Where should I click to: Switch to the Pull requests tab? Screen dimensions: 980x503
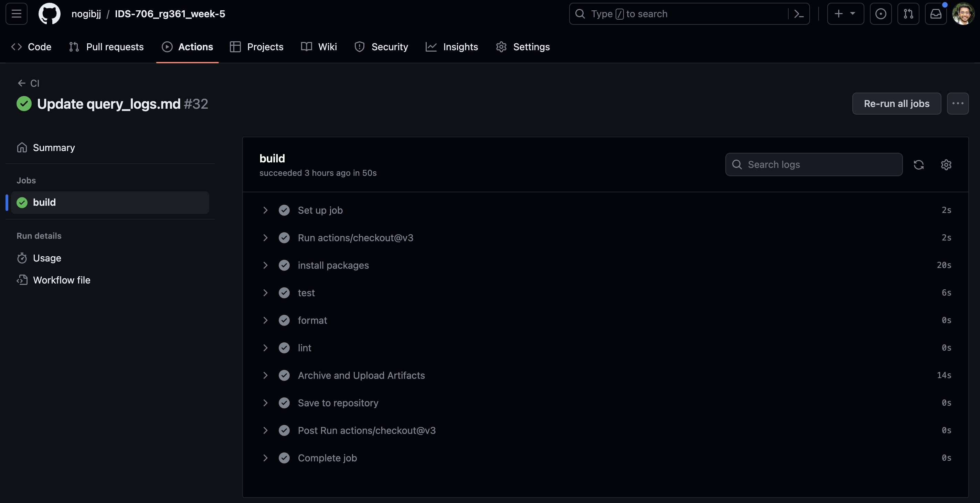pyautogui.click(x=106, y=47)
